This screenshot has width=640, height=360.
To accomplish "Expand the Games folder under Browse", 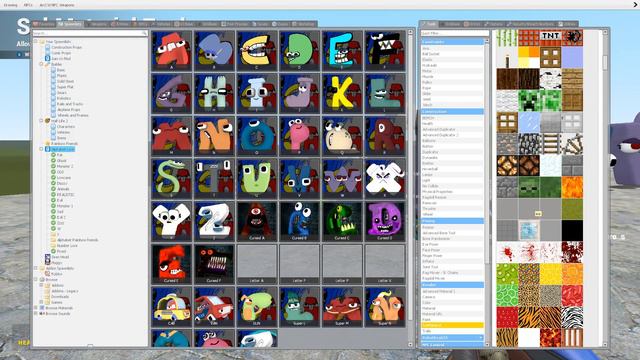I will [x=41, y=302].
